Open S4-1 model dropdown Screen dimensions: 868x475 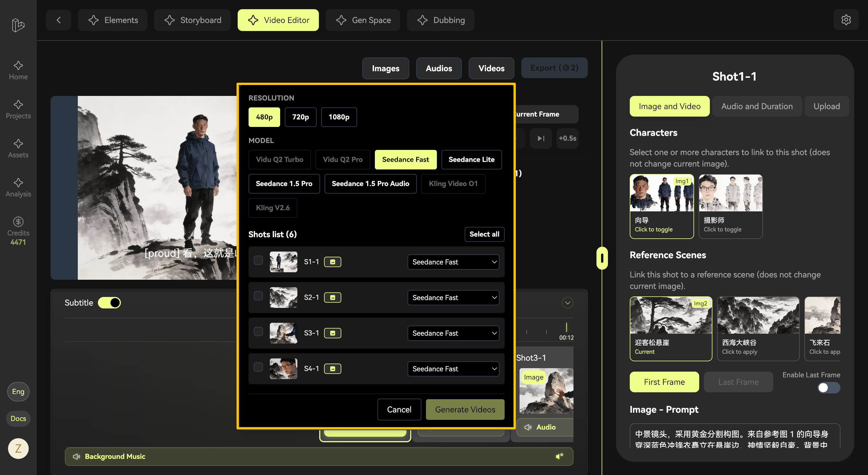(x=453, y=369)
